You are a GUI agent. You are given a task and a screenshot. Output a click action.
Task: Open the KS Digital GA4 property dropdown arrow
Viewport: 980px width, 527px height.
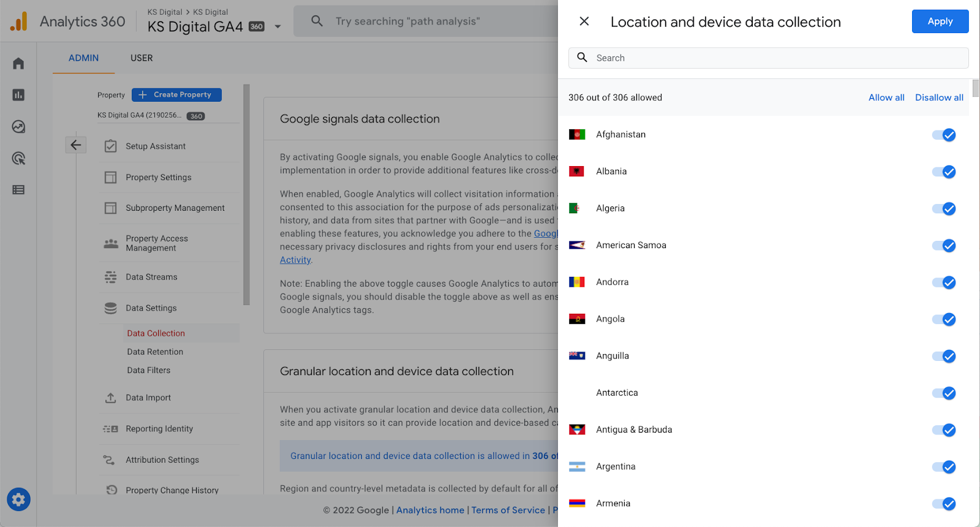pyautogui.click(x=278, y=27)
